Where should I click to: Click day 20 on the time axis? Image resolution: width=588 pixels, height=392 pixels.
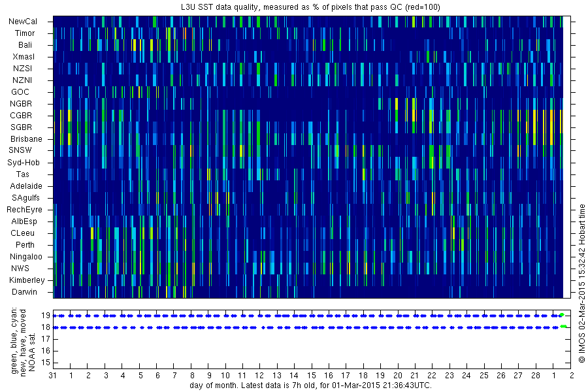point(398,376)
